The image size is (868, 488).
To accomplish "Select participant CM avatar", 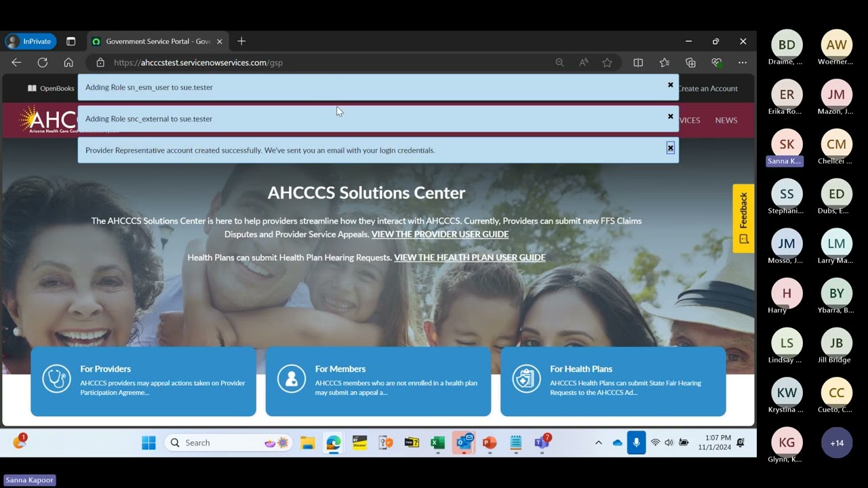I will (836, 144).
